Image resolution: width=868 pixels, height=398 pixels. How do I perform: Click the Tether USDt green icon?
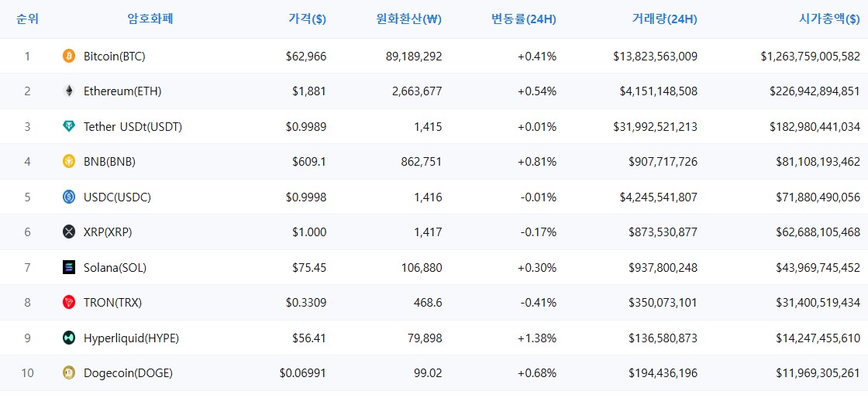69,126
